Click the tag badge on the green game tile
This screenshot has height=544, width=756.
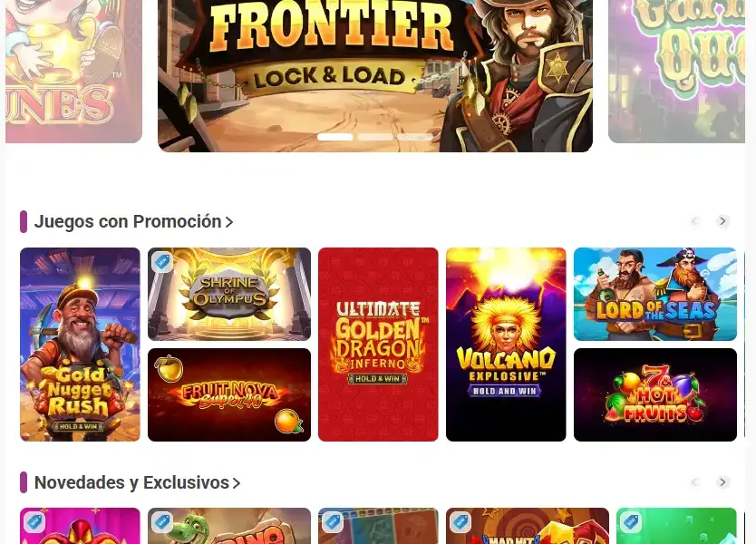(631, 522)
